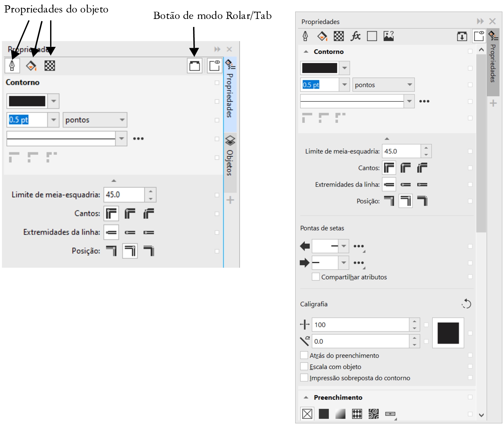Click the black calligraphy nib preview square
Viewport: 504px width, 425px height.
click(448, 333)
